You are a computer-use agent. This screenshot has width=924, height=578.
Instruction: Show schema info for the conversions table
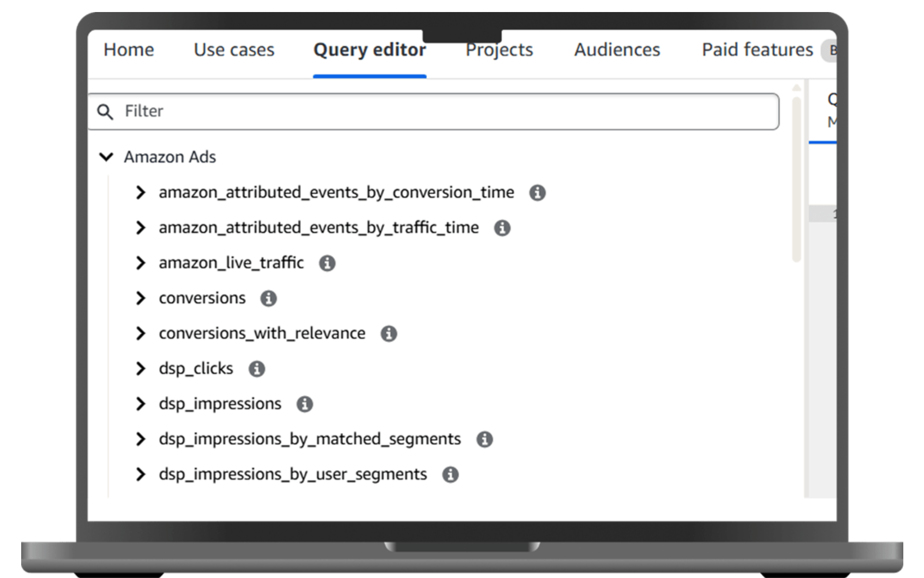pos(269,298)
